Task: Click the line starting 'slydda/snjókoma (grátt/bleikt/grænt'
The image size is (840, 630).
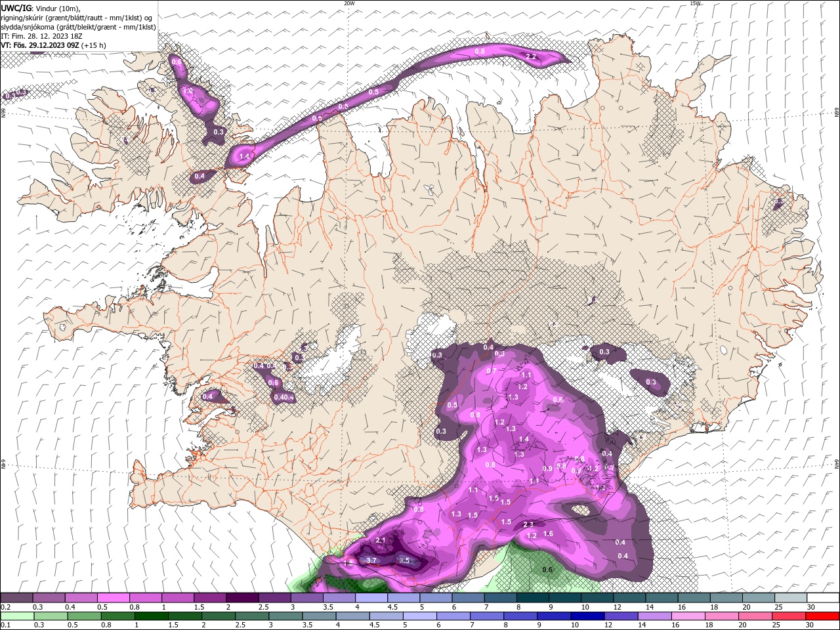Action: pyautogui.click(x=79, y=27)
